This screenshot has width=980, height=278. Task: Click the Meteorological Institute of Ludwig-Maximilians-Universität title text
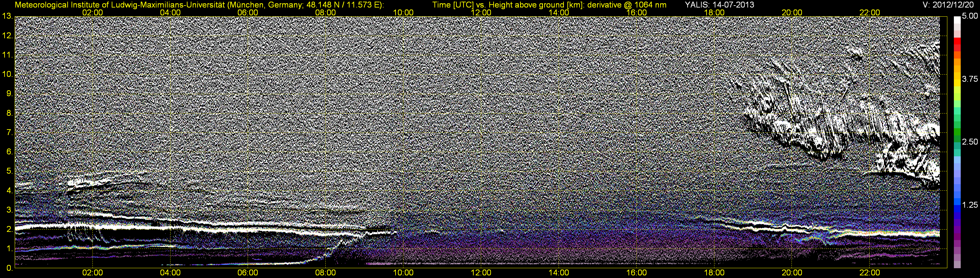click(x=120, y=5)
